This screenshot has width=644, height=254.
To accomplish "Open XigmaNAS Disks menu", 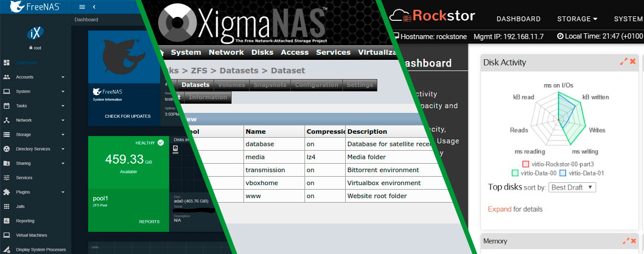I will pos(263,52).
